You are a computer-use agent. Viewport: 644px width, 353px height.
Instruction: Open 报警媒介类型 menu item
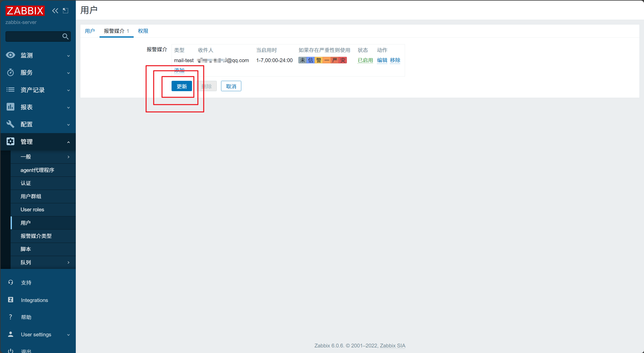click(36, 236)
